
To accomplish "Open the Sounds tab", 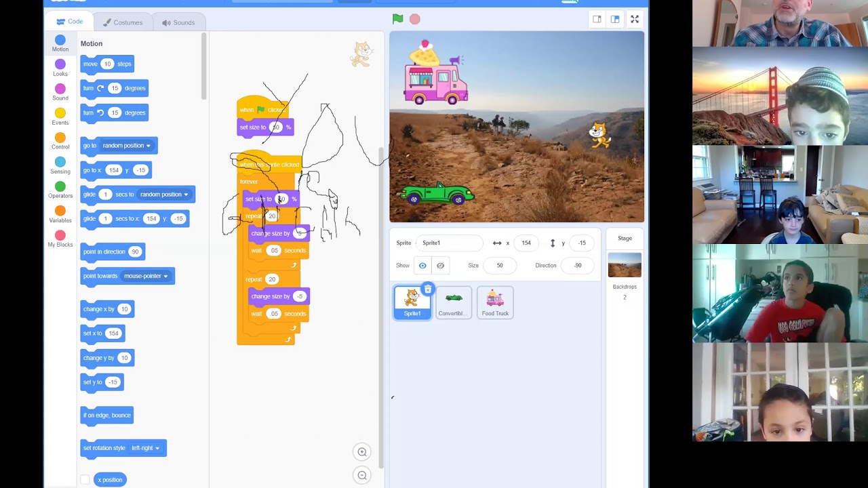I will [x=178, y=22].
